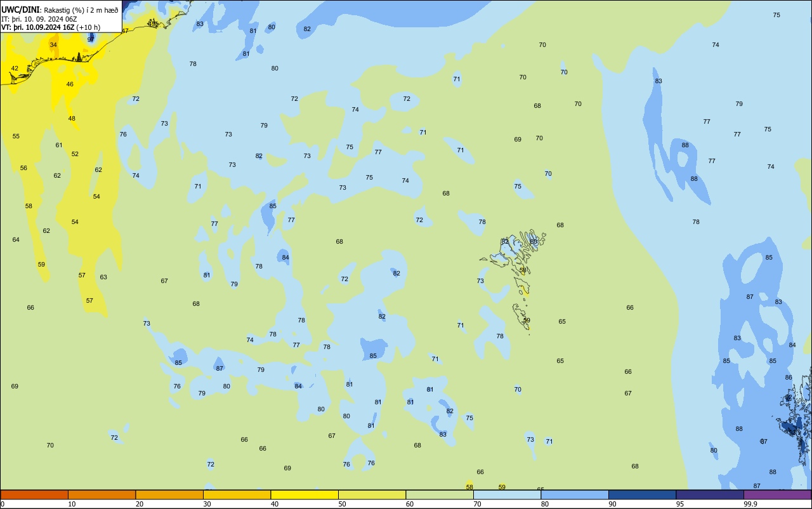The width and height of the screenshot is (812, 509).
Task: Click the 'IT: þri. 10. 09. 2024 06Z' line
Action: [41, 18]
